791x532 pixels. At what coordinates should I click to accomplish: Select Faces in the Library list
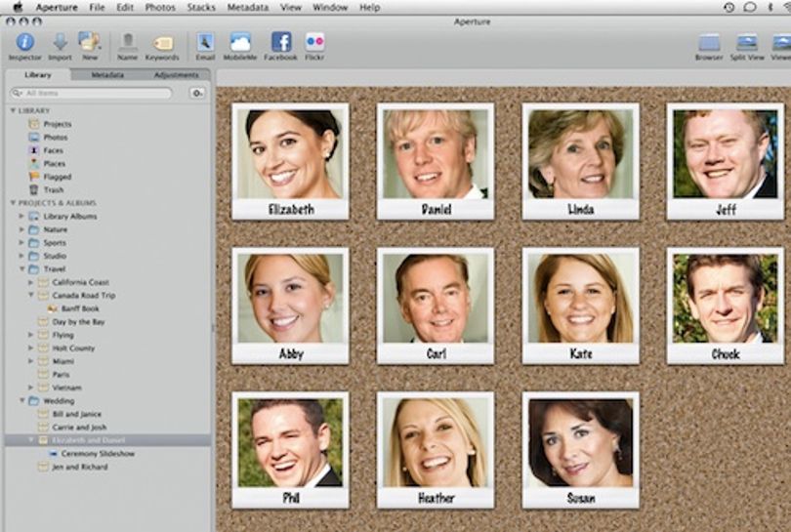point(53,150)
